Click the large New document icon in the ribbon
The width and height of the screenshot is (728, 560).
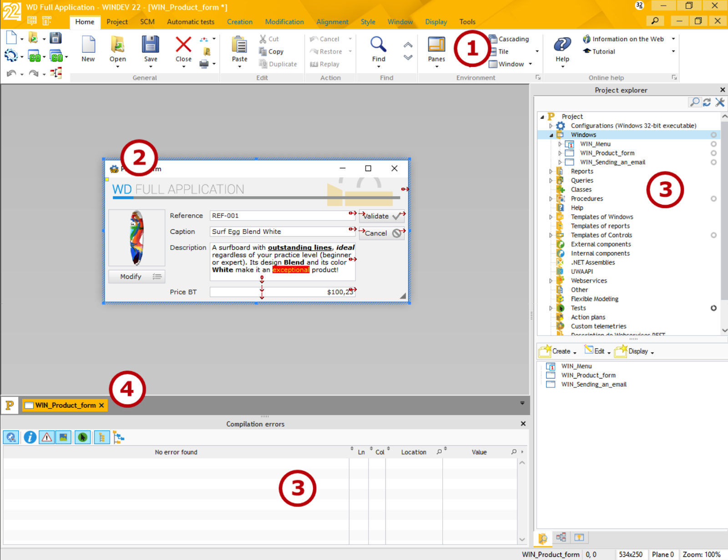pyautogui.click(x=88, y=45)
